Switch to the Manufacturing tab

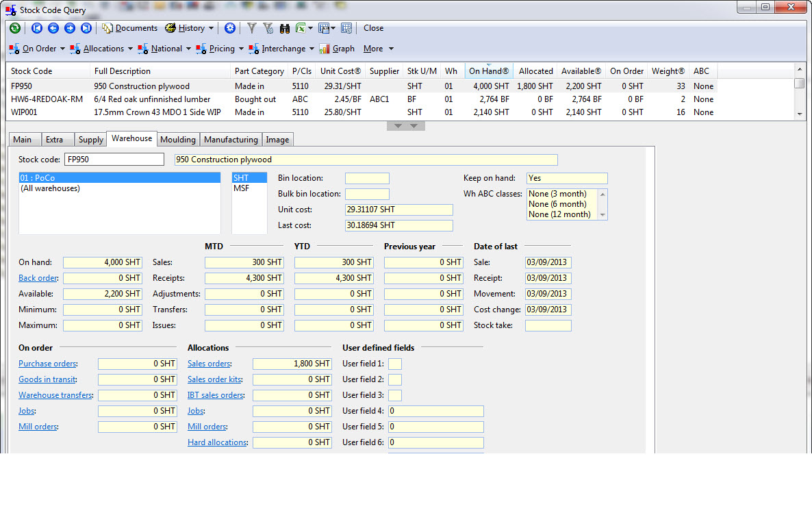coord(231,138)
